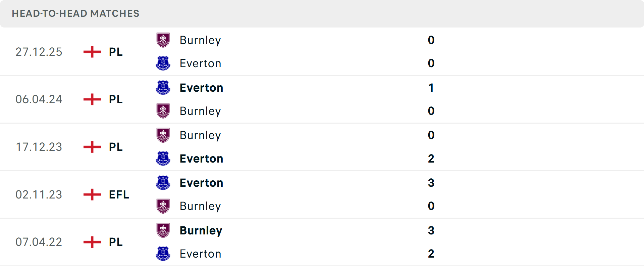Click the Everton crest in the 17.12.23 match
Screen dimensions: 644x266
(x=163, y=159)
